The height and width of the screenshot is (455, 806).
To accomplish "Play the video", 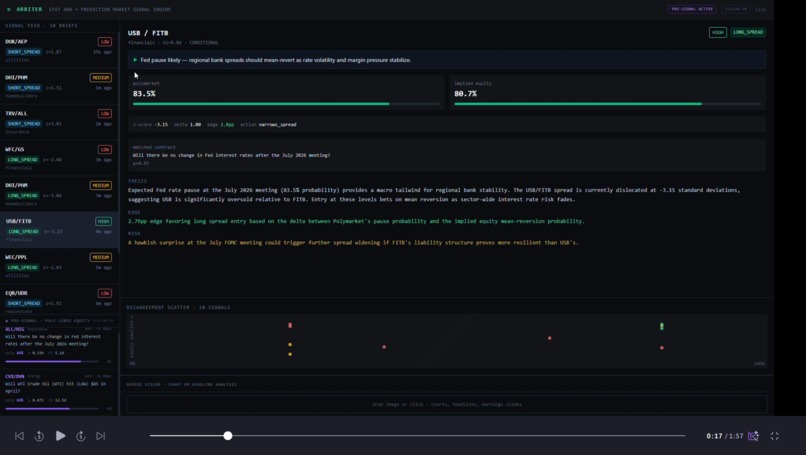I will coord(60,436).
